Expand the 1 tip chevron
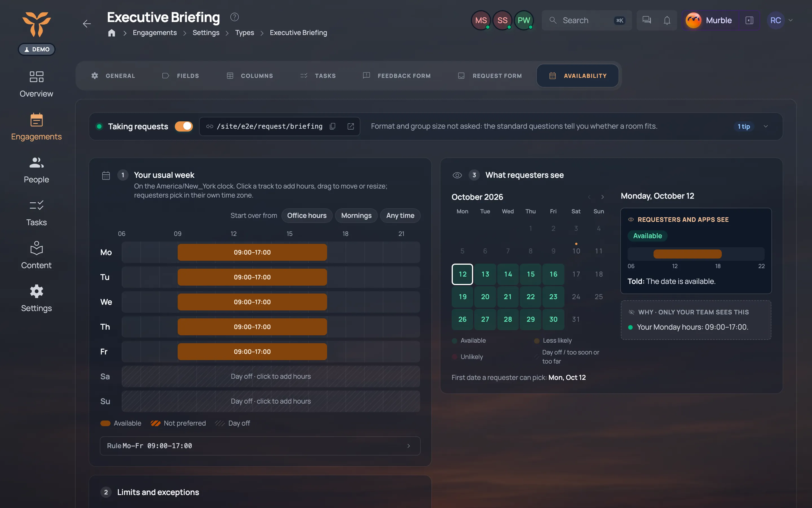The image size is (812, 508). tap(766, 126)
